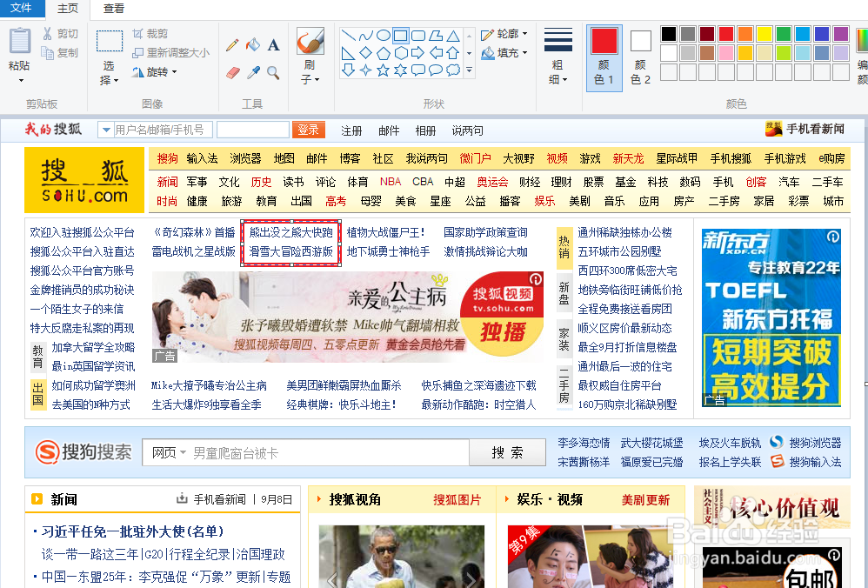
Task: Click the orange 登录 login button in canvas
Action: click(309, 130)
